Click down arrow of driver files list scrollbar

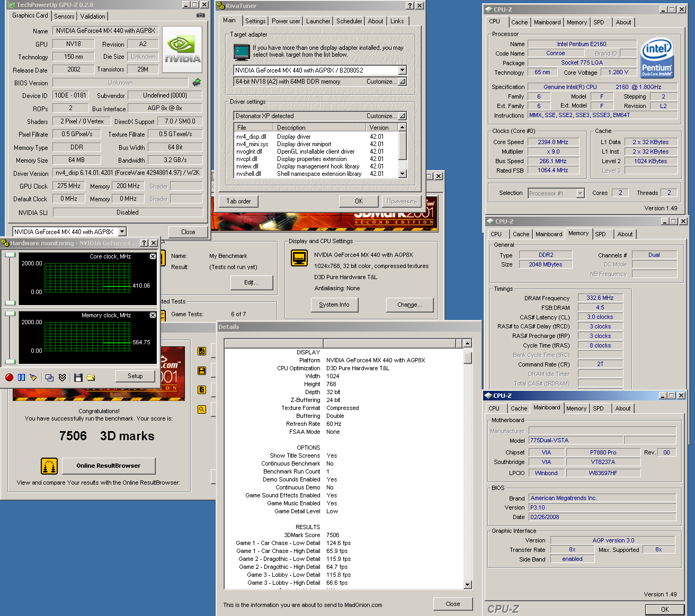coord(402,174)
